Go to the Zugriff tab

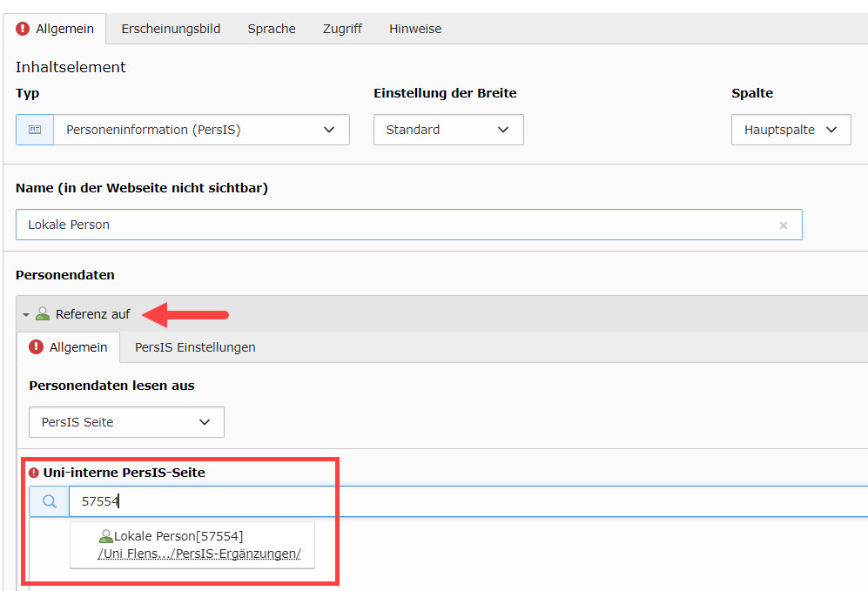(342, 29)
